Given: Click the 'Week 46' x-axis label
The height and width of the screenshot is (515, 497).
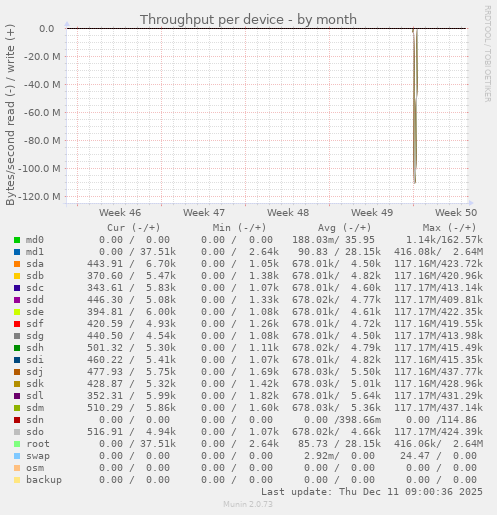Looking at the screenshot, I should point(120,212).
